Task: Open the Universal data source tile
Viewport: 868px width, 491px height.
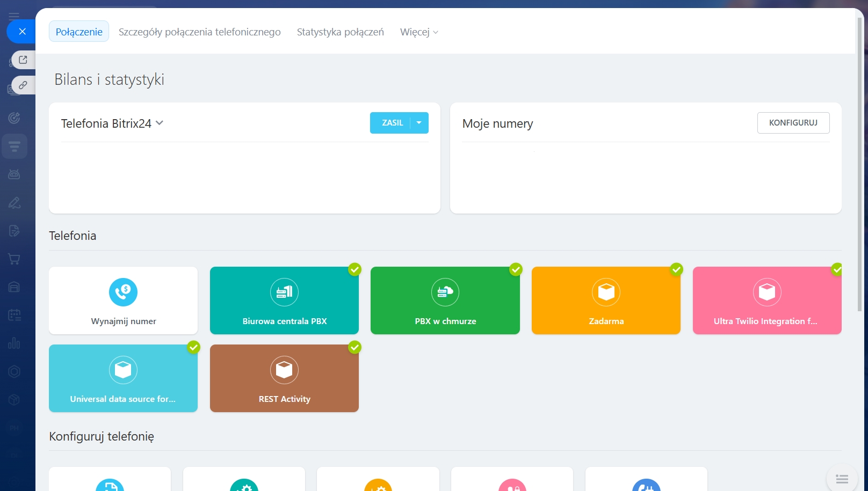Action: click(124, 378)
